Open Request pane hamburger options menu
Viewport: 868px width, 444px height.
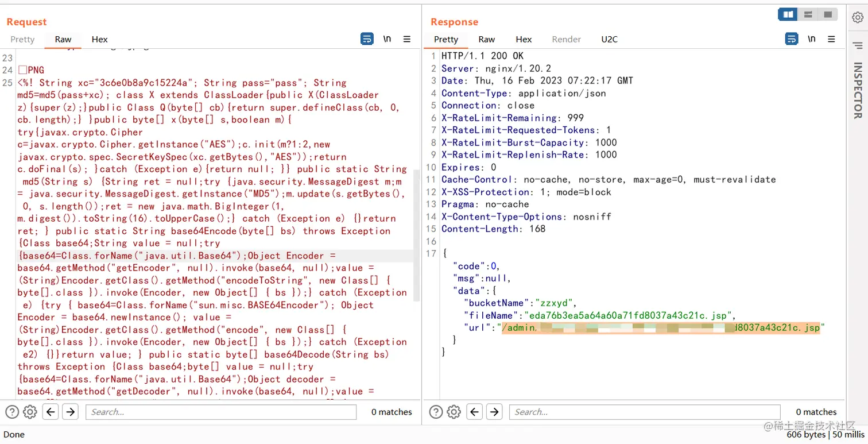[x=407, y=39]
